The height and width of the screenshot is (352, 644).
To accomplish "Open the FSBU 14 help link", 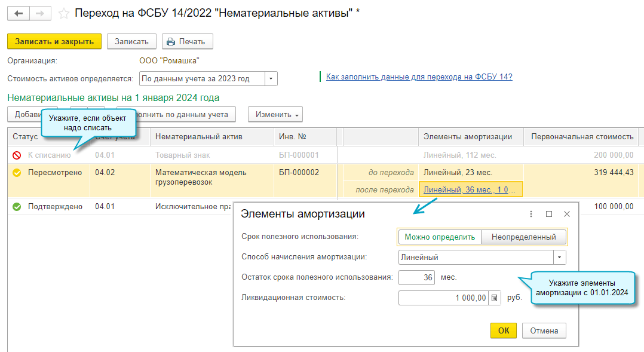I will [419, 76].
